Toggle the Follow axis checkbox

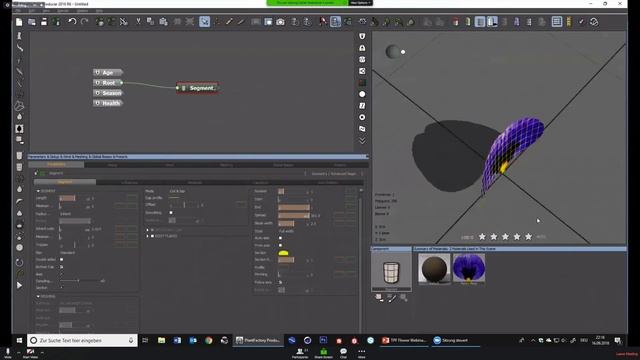pyautogui.click(x=280, y=282)
